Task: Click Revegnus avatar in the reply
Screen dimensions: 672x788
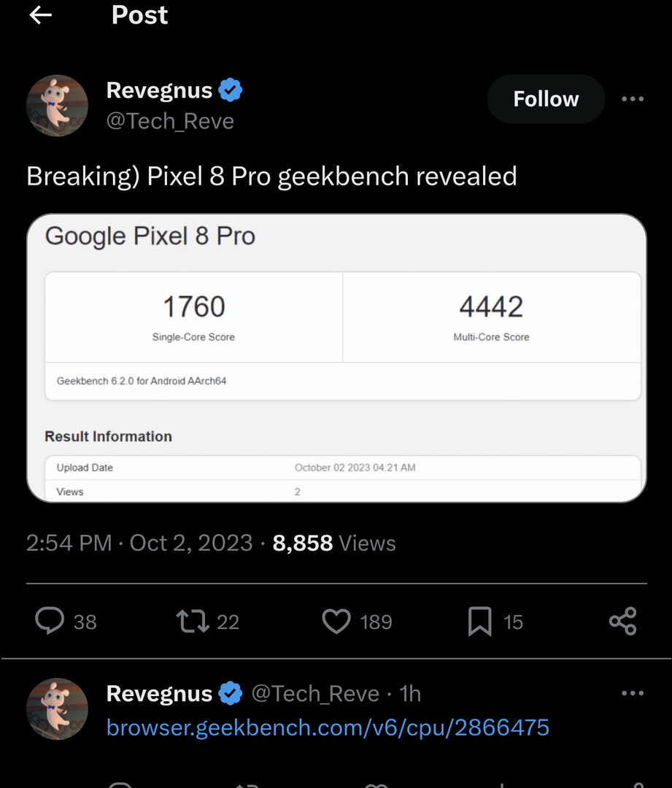Action: 57,708
